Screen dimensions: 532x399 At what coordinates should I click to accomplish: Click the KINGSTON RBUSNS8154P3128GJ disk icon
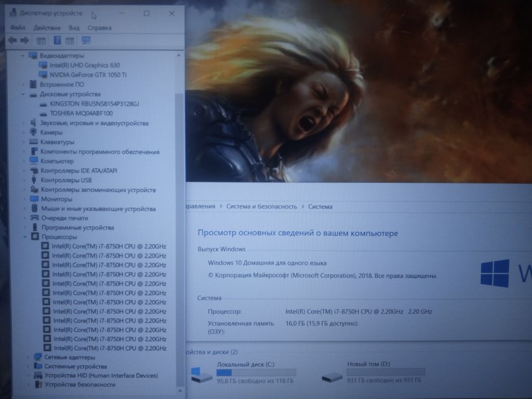tap(44, 104)
